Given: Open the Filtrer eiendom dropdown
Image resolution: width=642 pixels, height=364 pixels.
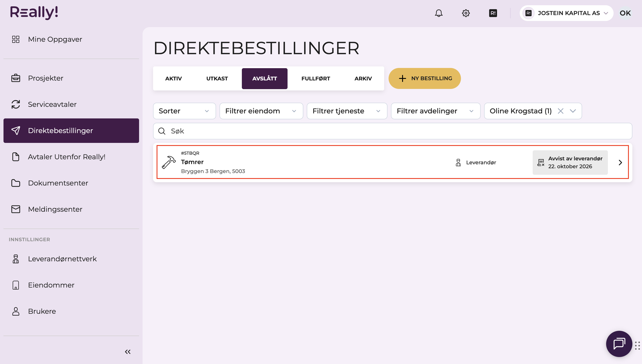Looking at the screenshot, I should point(261,111).
